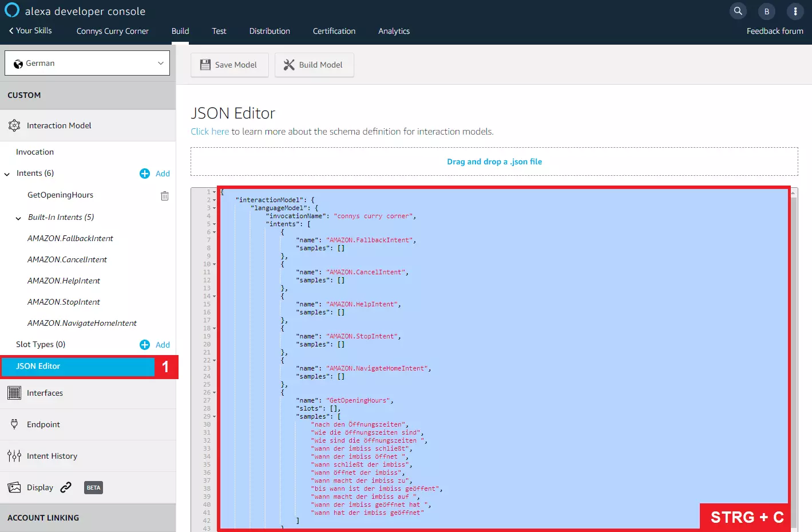Switch to the Build tab
The height and width of the screenshot is (532, 812).
tap(180, 31)
